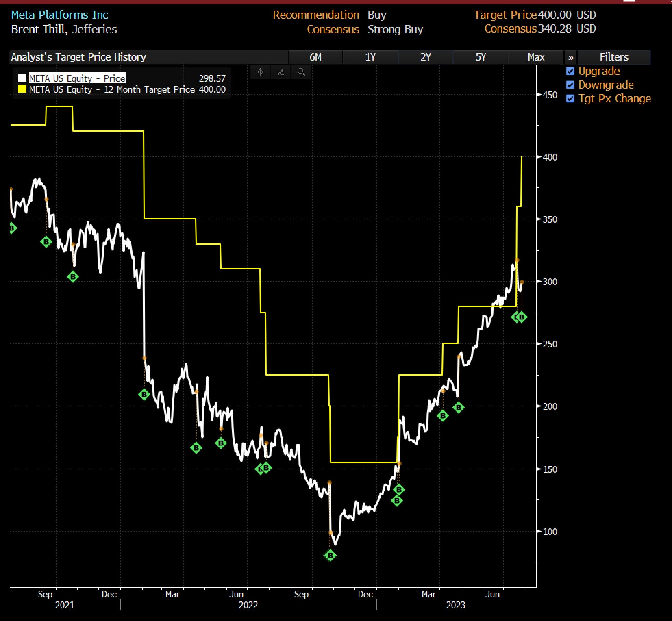Image resolution: width=672 pixels, height=621 pixels.
Task: Select the crosshair cursor tool
Action: coord(260,72)
